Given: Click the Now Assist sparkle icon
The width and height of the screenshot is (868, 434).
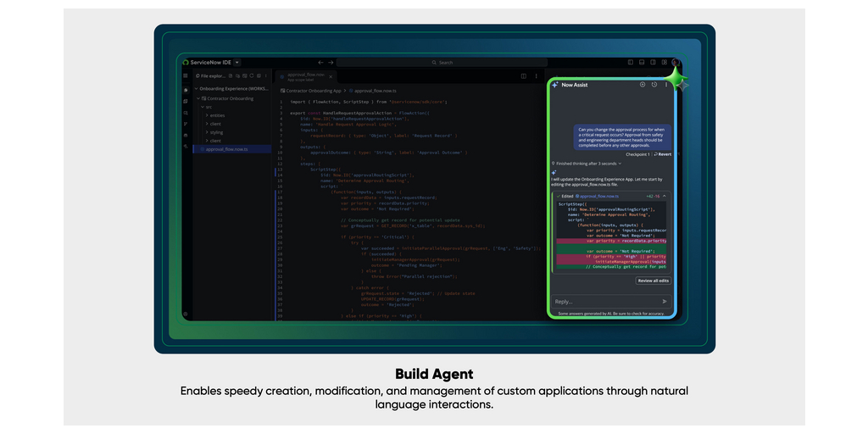Looking at the screenshot, I should coord(554,85).
